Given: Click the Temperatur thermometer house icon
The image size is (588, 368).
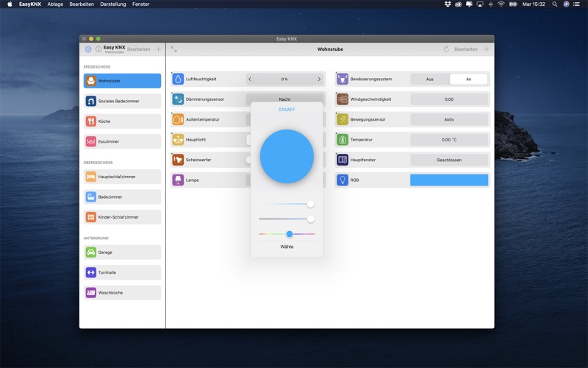Looking at the screenshot, I should tap(343, 140).
